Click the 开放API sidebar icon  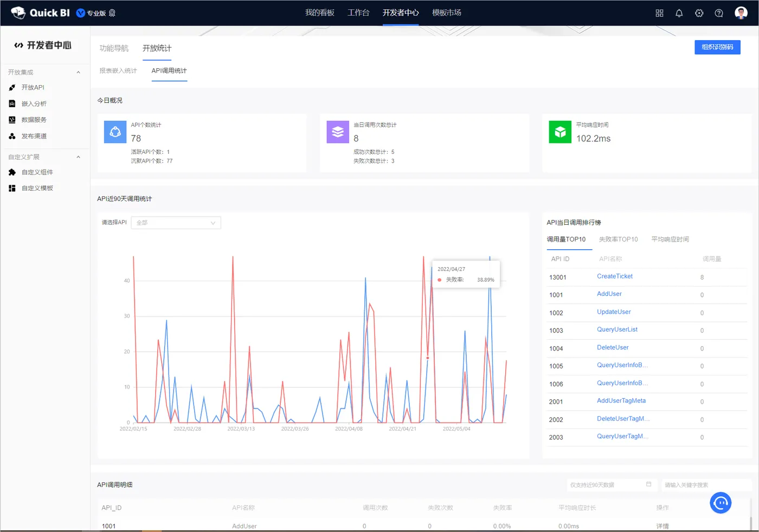click(x=12, y=87)
